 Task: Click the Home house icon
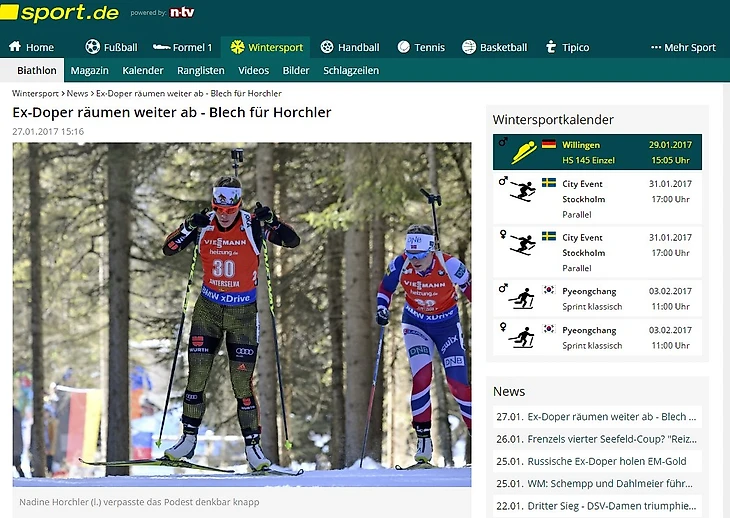point(15,47)
